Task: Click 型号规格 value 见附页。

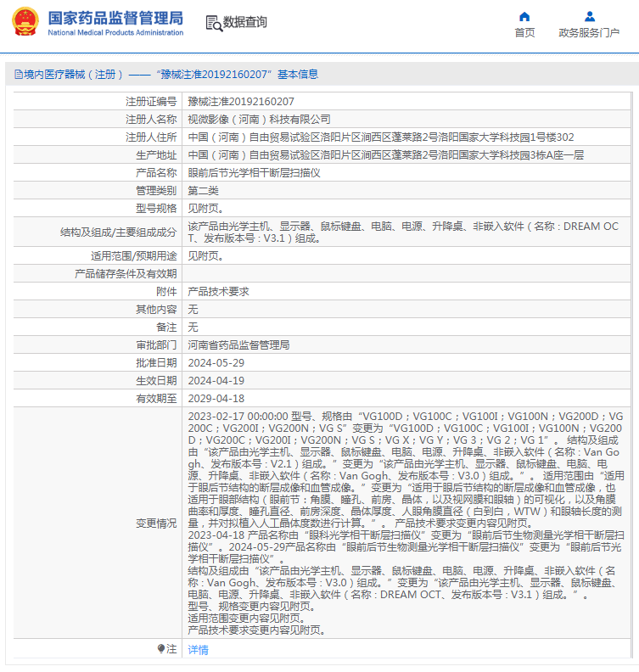Action: [x=205, y=208]
